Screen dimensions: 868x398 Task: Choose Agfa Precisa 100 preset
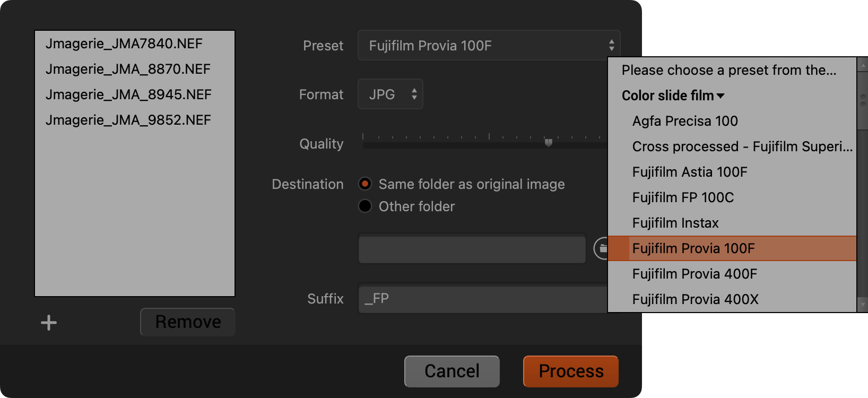point(684,121)
